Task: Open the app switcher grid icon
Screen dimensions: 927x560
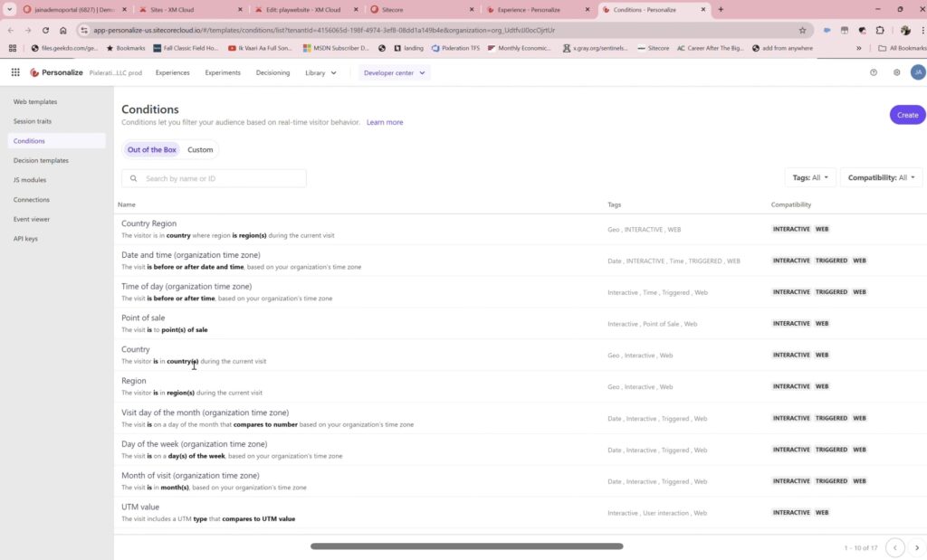Action: 15,72
